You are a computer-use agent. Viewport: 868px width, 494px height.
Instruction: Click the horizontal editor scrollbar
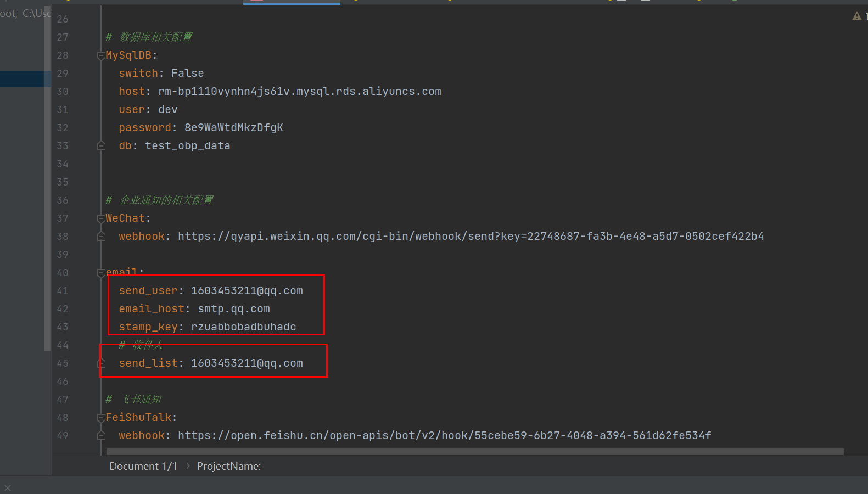coord(475,452)
